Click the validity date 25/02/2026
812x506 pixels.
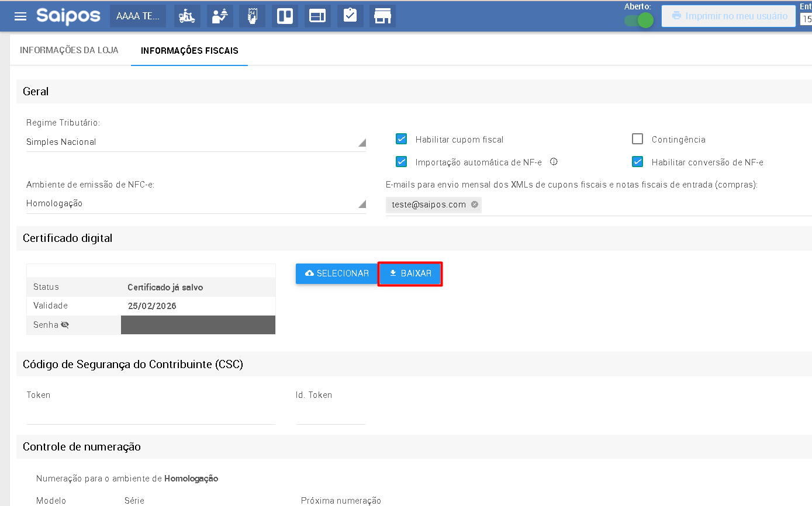[x=152, y=306]
